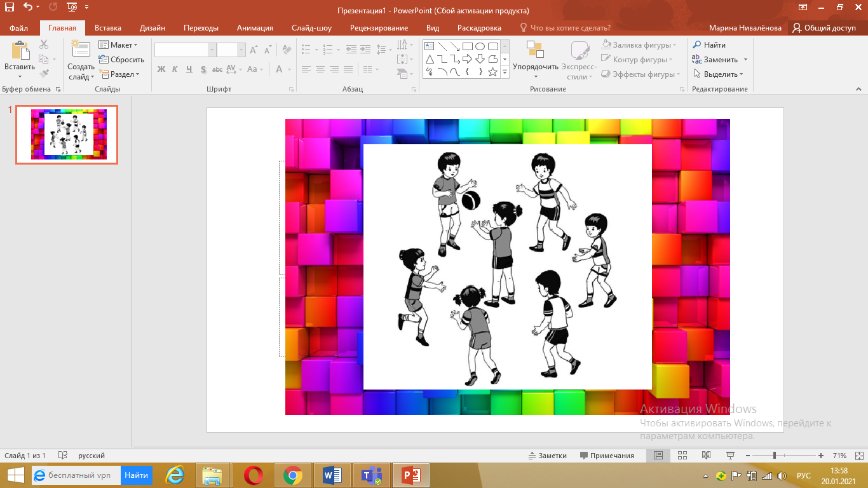This screenshot has width=868, height=488.
Task: Toggle text shadow S formatting
Action: point(203,69)
